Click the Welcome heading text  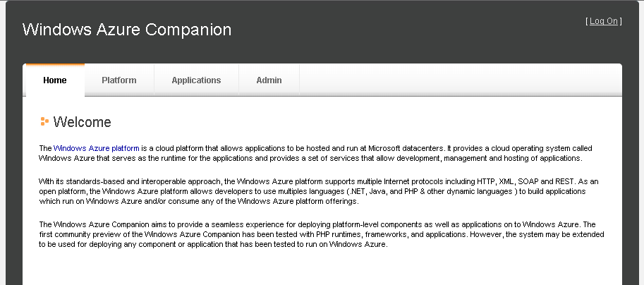tap(82, 122)
